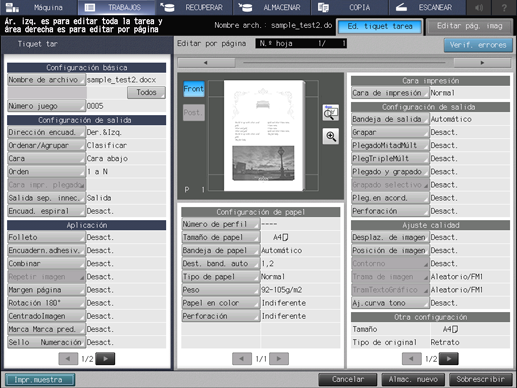Viewport: 517px width, 388px height.
Task: Click the preview check magnifier icon
Action: [331, 113]
